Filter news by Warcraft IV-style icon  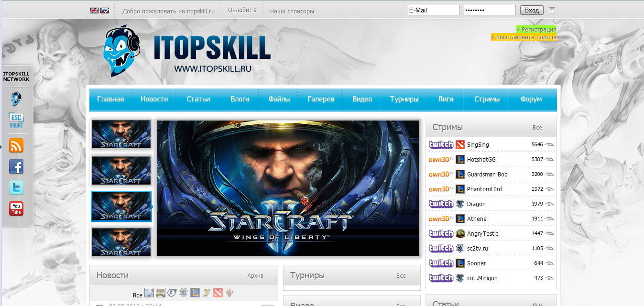[207, 293]
